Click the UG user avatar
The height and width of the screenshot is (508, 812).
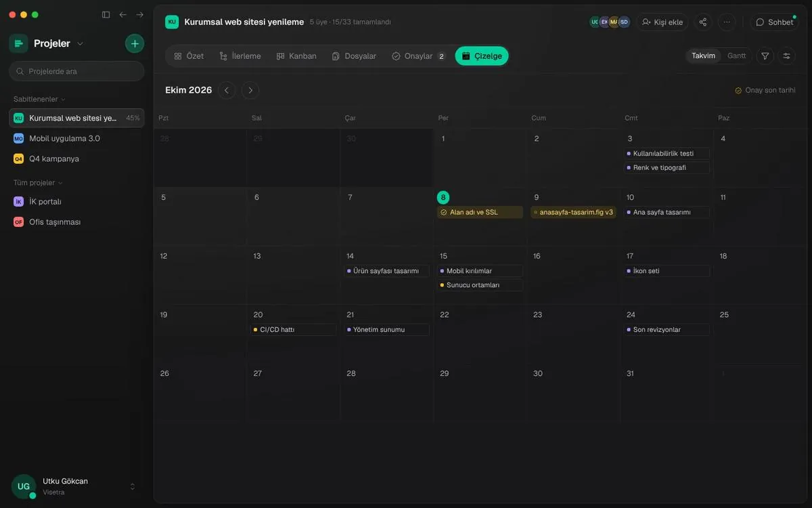[x=23, y=486]
